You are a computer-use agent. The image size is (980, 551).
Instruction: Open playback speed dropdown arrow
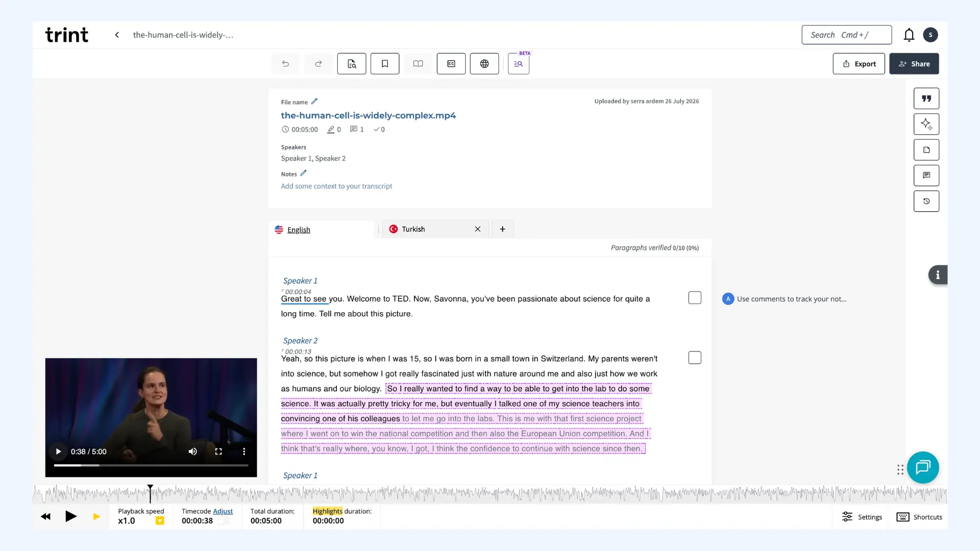(x=160, y=521)
